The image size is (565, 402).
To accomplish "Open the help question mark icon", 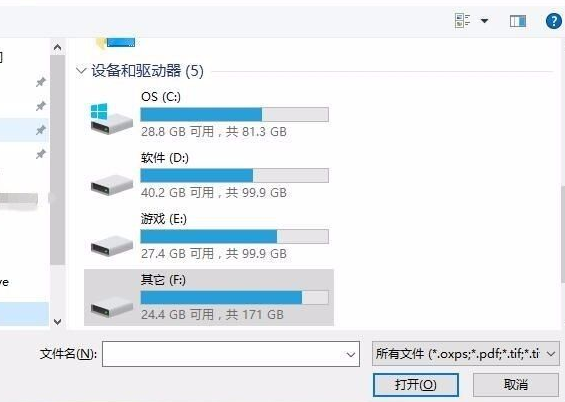I will [553, 21].
